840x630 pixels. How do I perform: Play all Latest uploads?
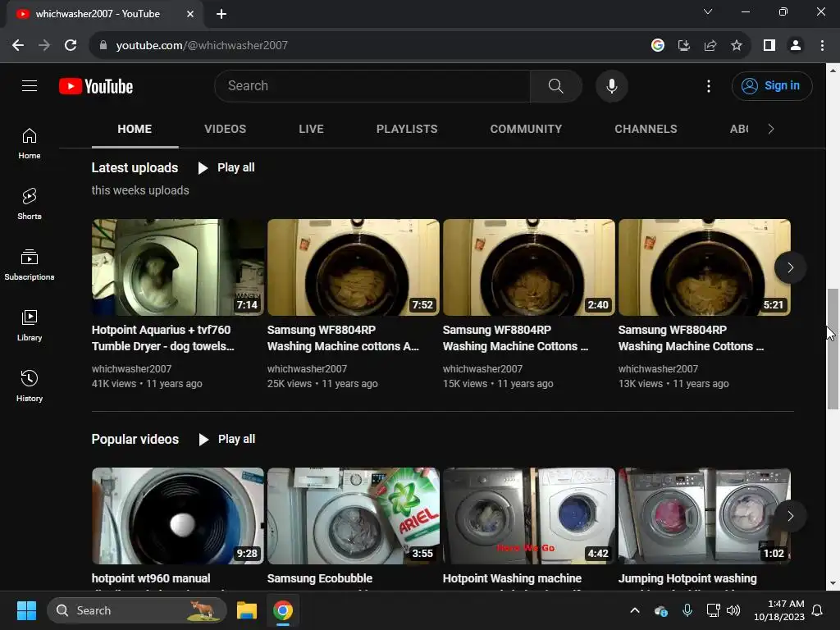pyautogui.click(x=226, y=167)
